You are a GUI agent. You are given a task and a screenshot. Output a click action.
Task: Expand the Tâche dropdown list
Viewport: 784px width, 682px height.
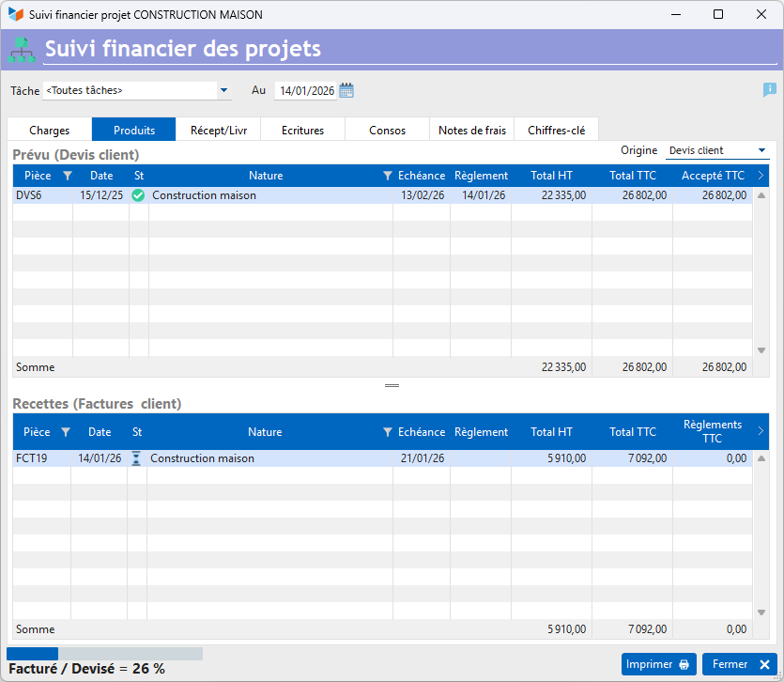pos(224,90)
